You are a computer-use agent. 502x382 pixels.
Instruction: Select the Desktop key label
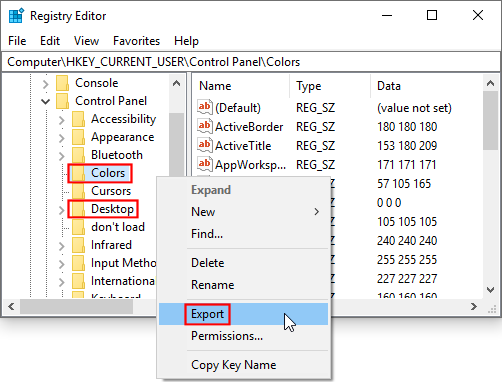coord(112,209)
